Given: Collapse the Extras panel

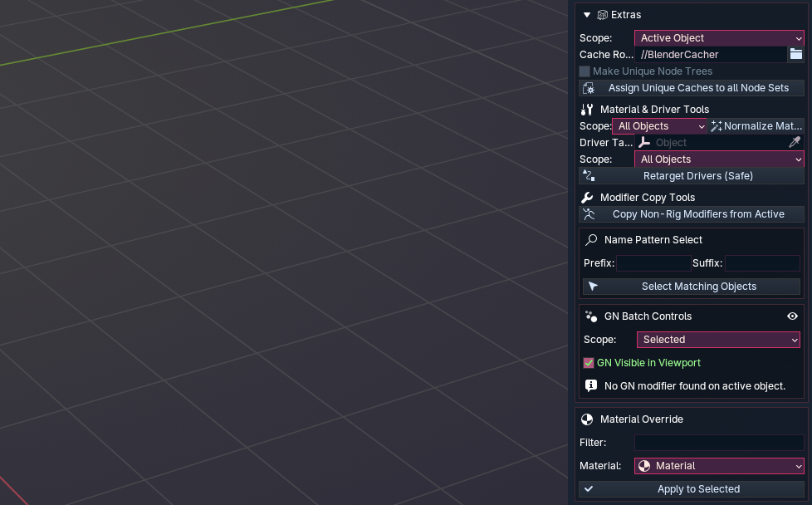Looking at the screenshot, I should 586,15.
